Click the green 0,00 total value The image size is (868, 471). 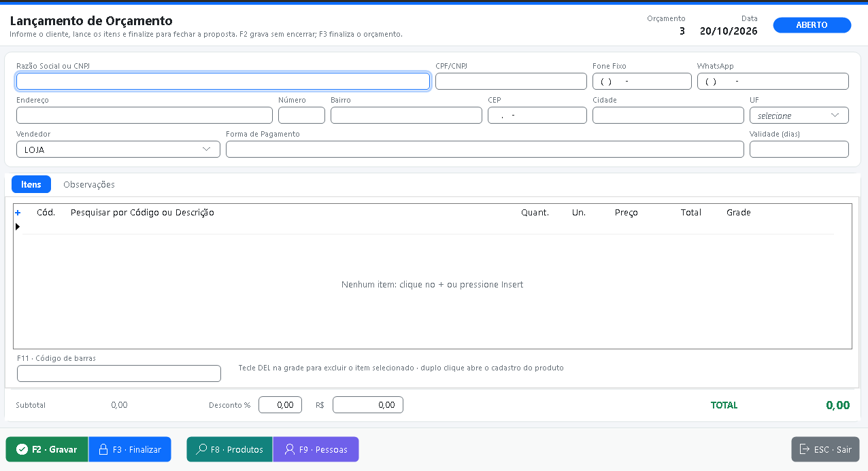coord(838,405)
